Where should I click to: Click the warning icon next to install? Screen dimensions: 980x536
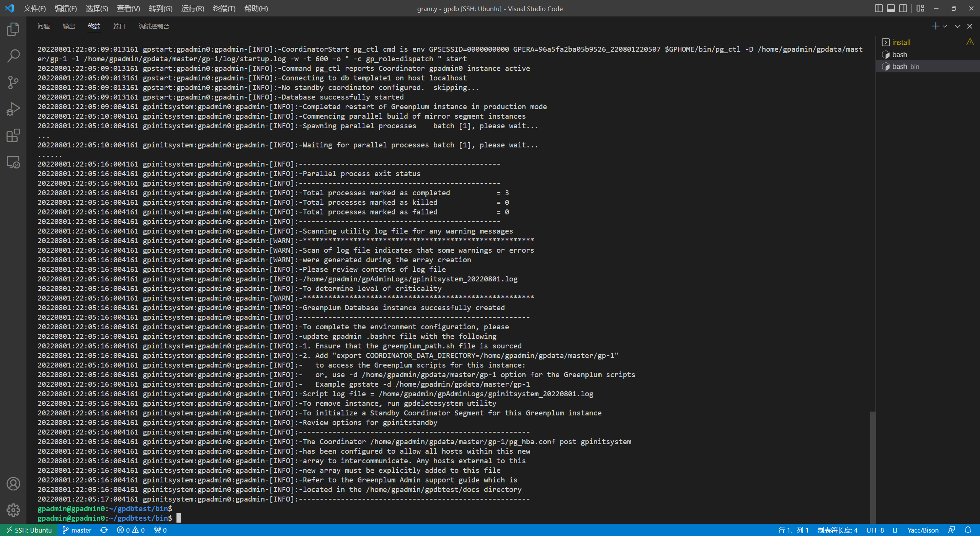click(970, 42)
